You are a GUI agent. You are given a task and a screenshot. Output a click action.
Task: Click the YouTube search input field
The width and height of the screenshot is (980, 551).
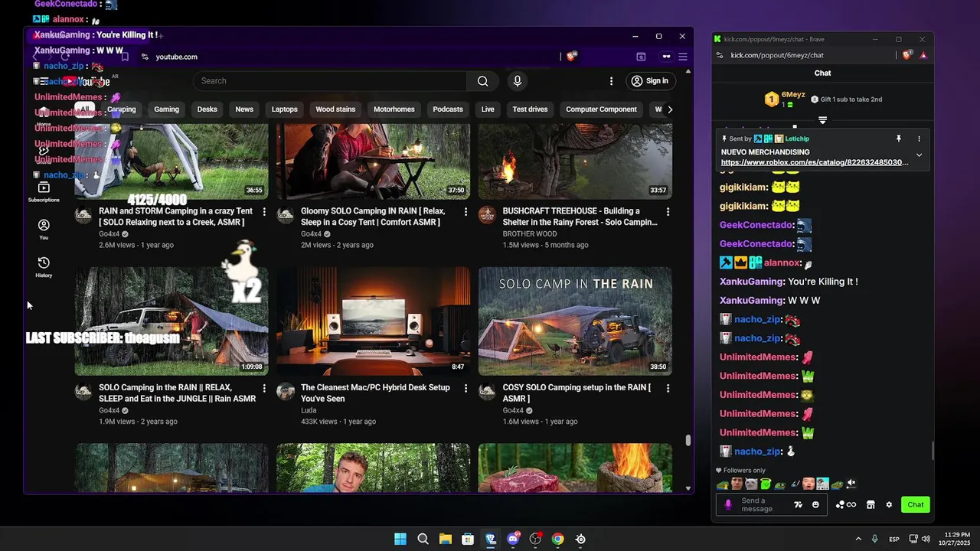330,81
